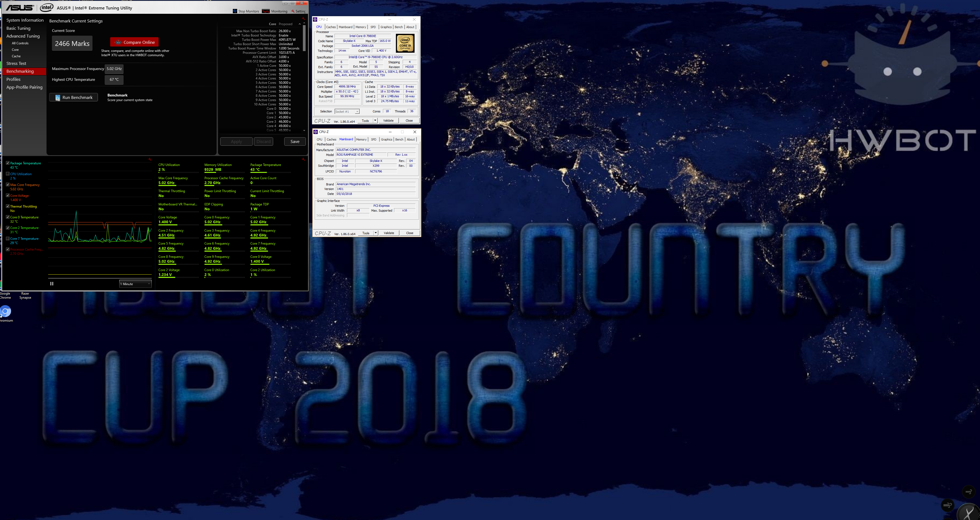Click the Highest CPU Temperature 67 °C box
Image resolution: width=980 pixels, height=520 pixels.
(114, 79)
